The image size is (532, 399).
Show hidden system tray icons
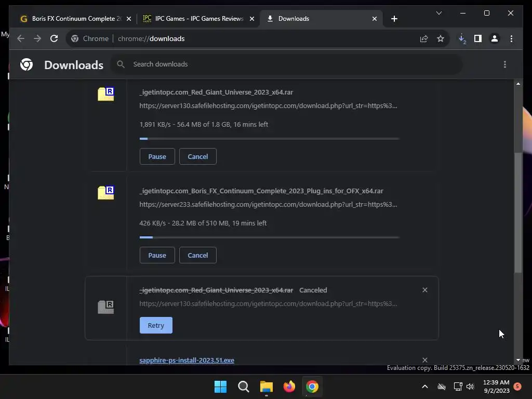pos(425,387)
